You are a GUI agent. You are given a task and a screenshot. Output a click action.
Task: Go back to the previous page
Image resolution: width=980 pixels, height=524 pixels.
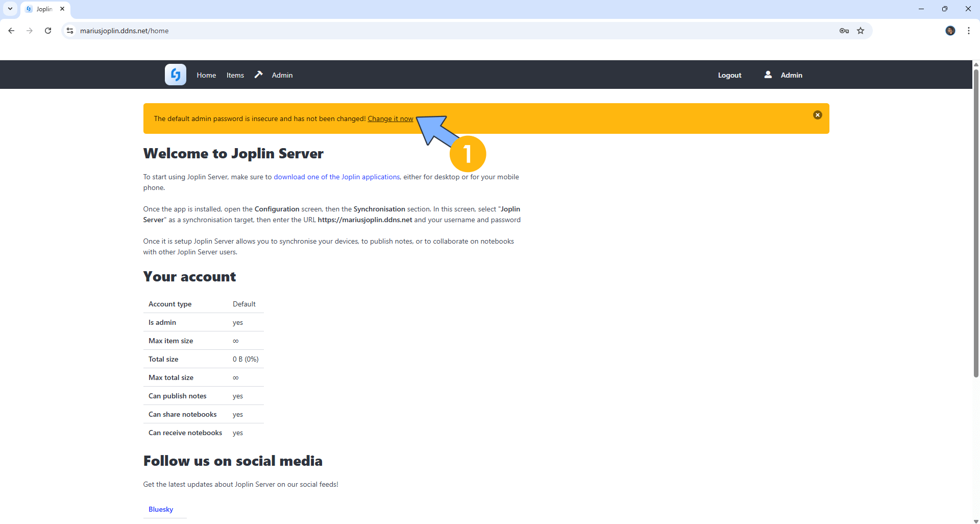tap(11, 31)
